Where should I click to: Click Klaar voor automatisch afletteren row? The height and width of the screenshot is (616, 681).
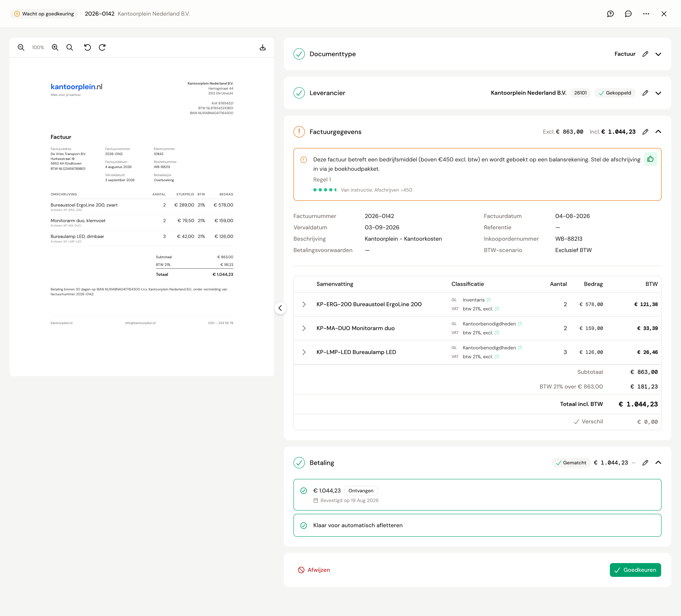tap(477, 525)
